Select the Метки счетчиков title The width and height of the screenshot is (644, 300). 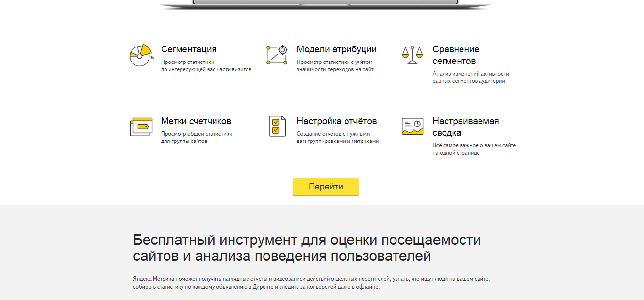[196, 121]
